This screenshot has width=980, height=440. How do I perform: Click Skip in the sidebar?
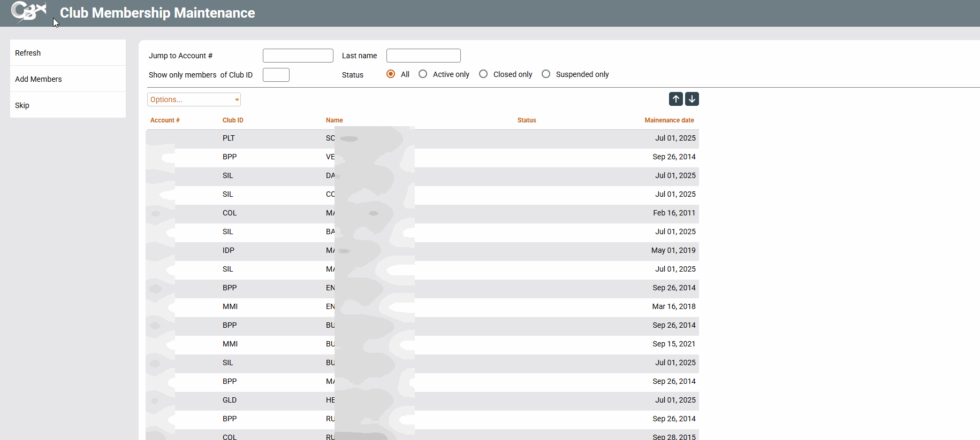tap(22, 105)
